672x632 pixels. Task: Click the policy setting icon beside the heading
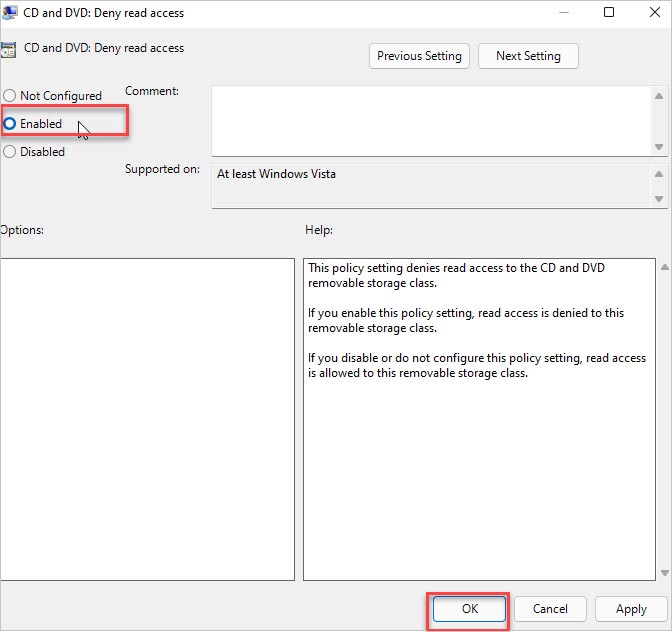click(x=8, y=50)
